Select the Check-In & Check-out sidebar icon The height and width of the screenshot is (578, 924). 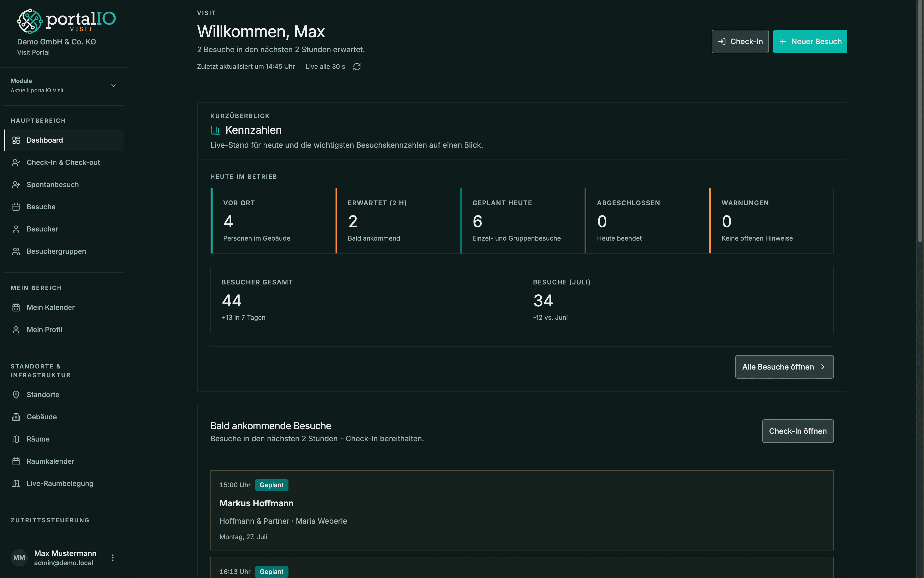(x=16, y=162)
